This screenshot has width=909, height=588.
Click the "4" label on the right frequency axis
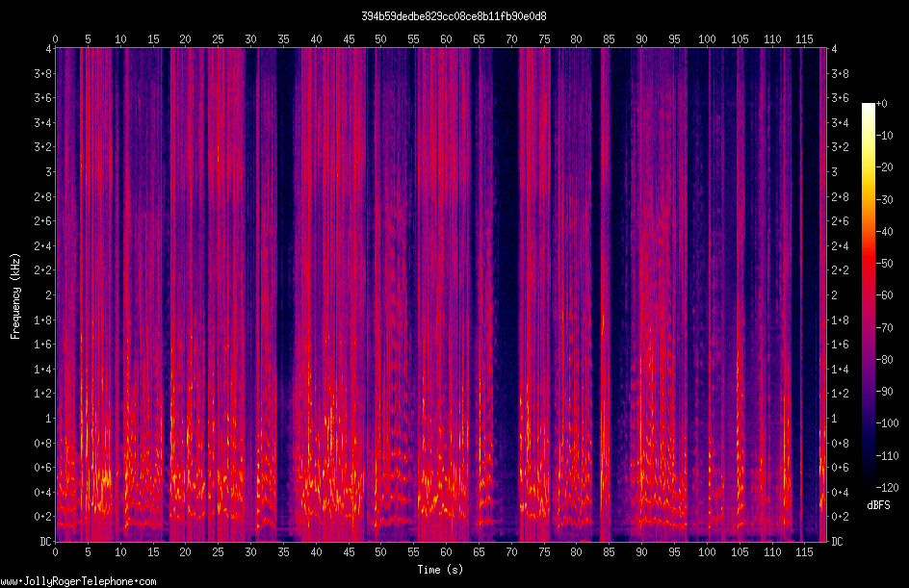[x=834, y=49]
